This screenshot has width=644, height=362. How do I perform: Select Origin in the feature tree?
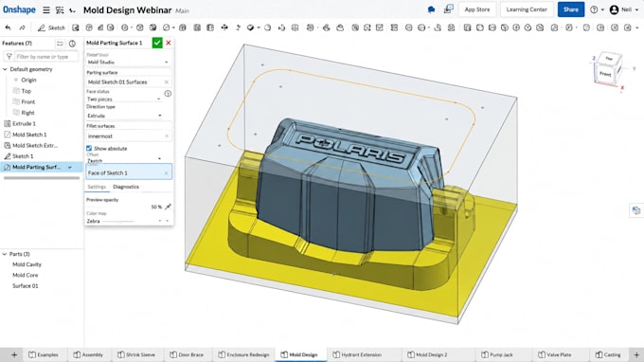pyautogui.click(x=28, y=80)
